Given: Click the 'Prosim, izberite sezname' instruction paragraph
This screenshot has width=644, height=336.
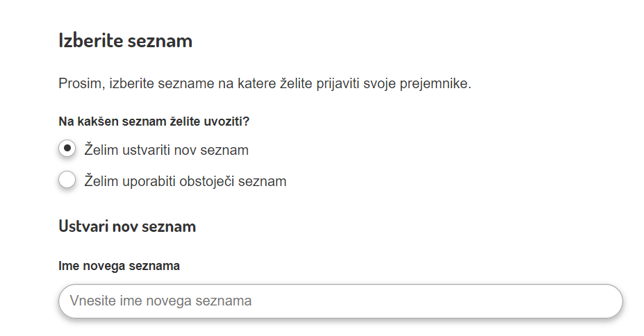Looking at the screenshot, I should pos(265,85).
